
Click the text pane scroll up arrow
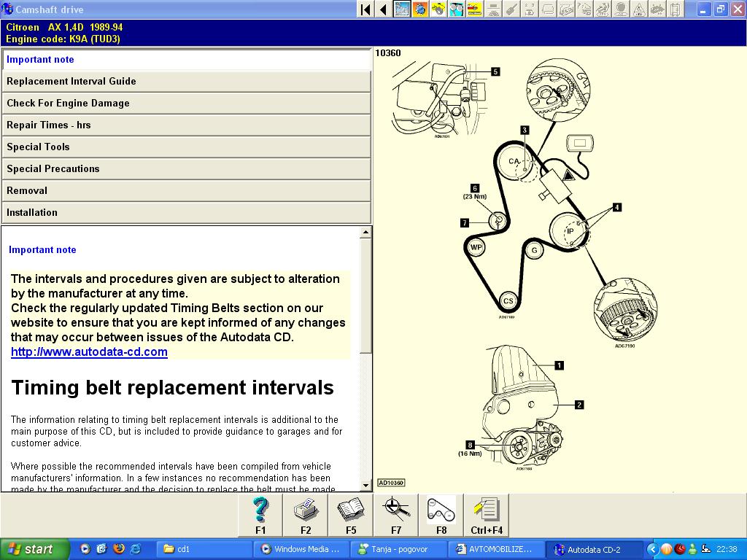[365, 233]
